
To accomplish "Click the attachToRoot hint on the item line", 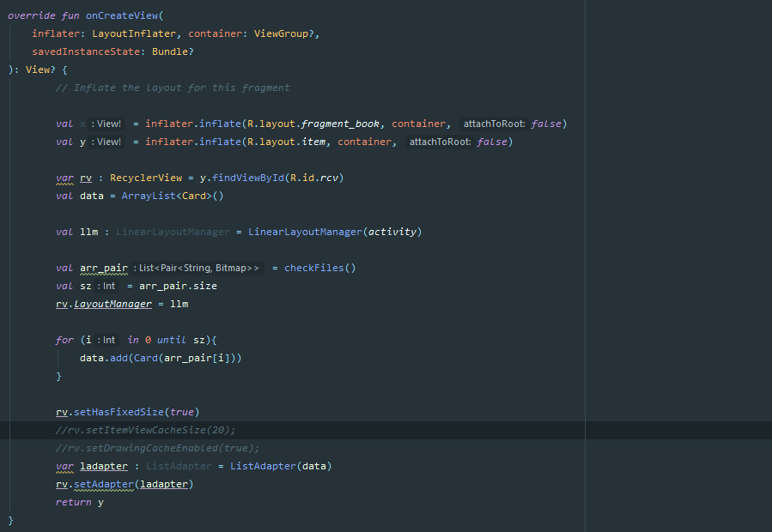I will click(x=441, y=142).
